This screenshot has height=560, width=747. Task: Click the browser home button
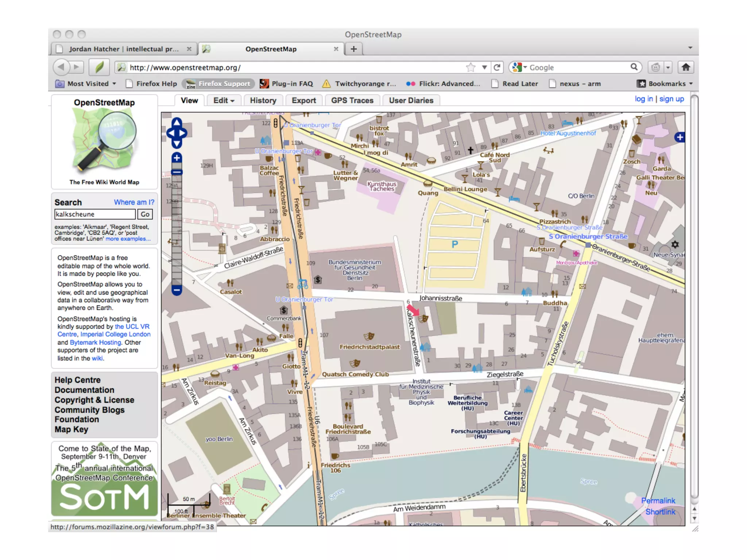pos(686,67)
